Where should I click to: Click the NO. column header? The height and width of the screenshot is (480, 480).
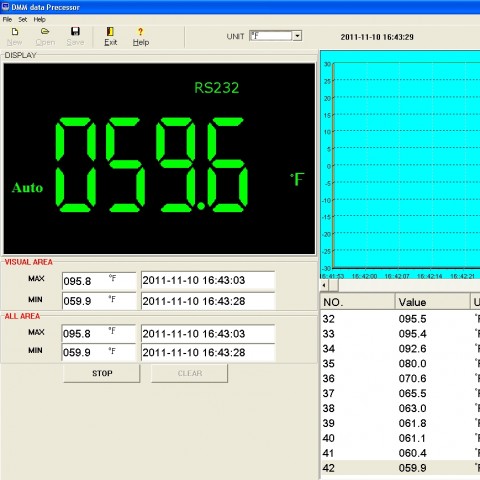click(357, 302)
